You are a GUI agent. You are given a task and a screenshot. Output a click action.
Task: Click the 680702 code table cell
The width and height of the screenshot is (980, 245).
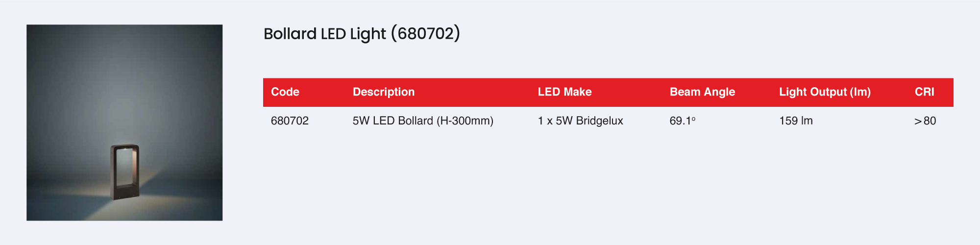(290, 121)
